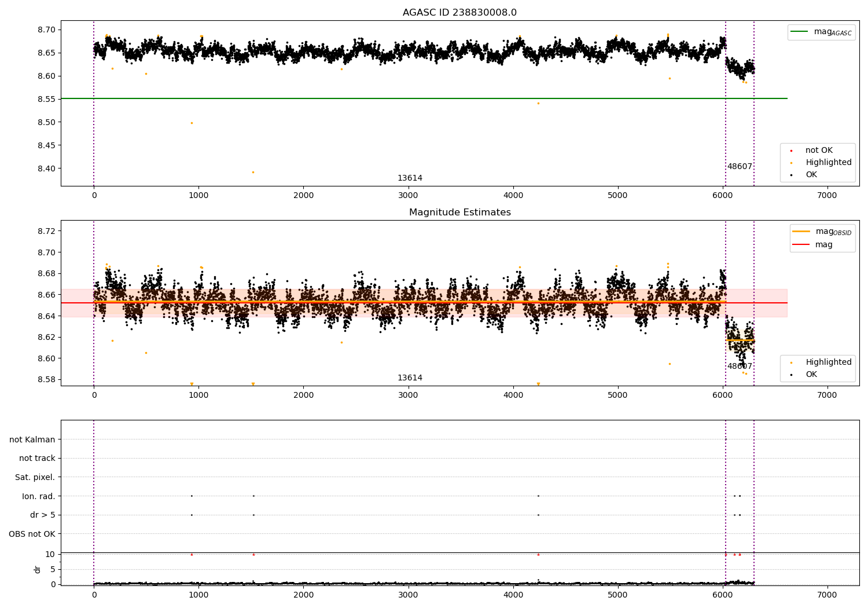Viewport: 868px width, 608px height.
Task: Click the 13614 label in the top plot
Action: pos(410,178)
